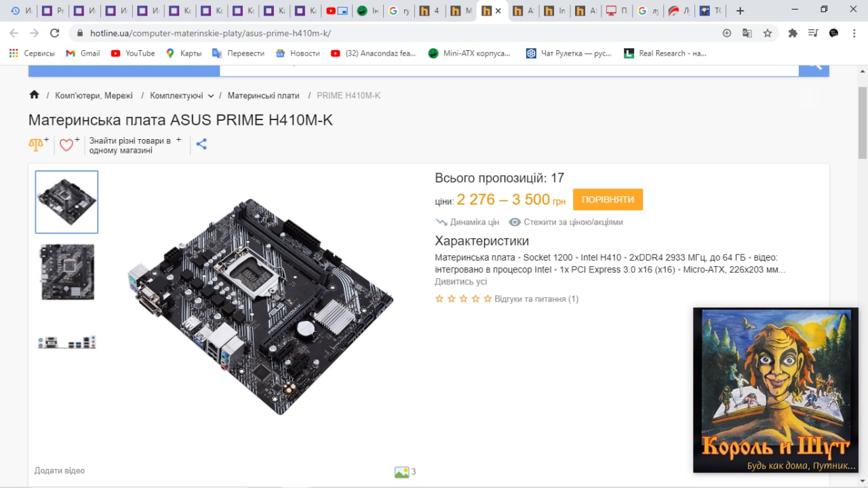This screenshot has width=868, height=488.
Task: Open the Real Research bookmark
Action: [665, 53]
